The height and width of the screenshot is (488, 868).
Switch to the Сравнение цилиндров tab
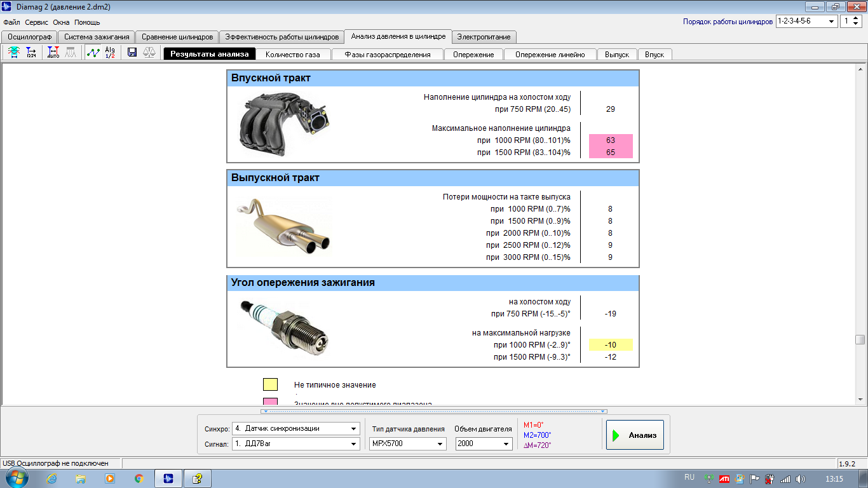[177, 37]
